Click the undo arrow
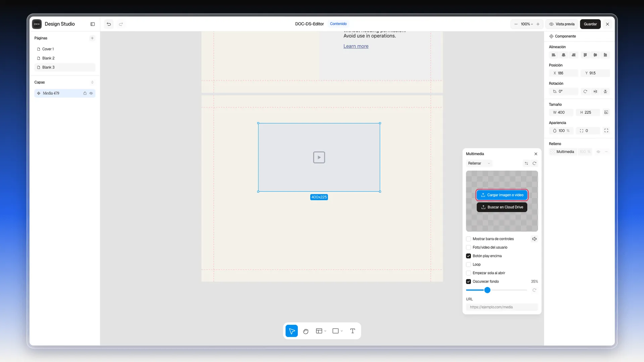644x362 pixels. pos(109,24)
